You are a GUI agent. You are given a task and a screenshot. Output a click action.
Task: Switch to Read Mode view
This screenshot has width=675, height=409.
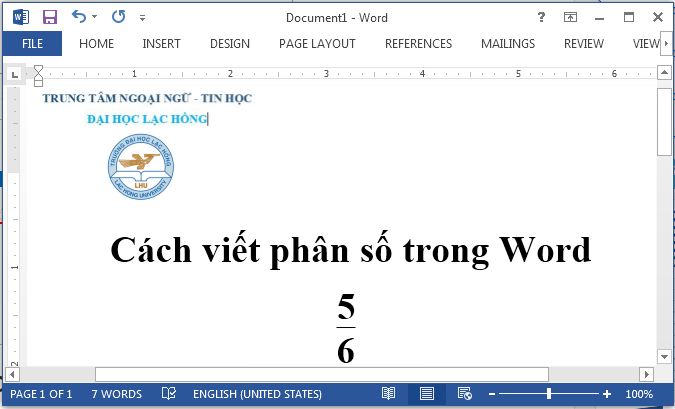point(388,394)
